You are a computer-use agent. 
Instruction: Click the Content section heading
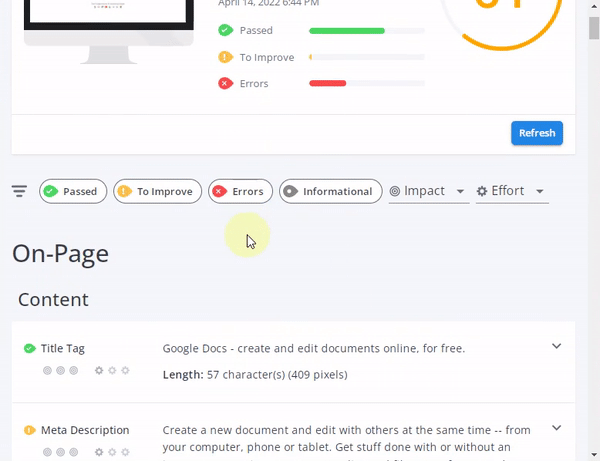point(53,300)
